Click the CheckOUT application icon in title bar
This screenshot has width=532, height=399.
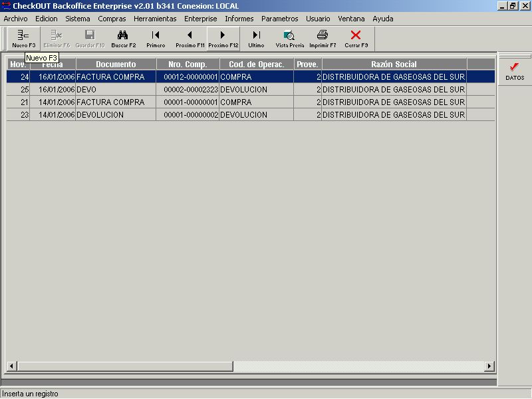pyautogui.click(x=6, y=6)
